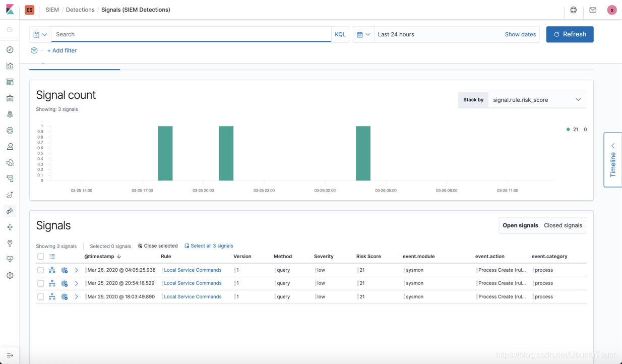Show Closed signals
Image resolution: width=622 pixels, height=364 pixels.
click(x=563, y=225)
